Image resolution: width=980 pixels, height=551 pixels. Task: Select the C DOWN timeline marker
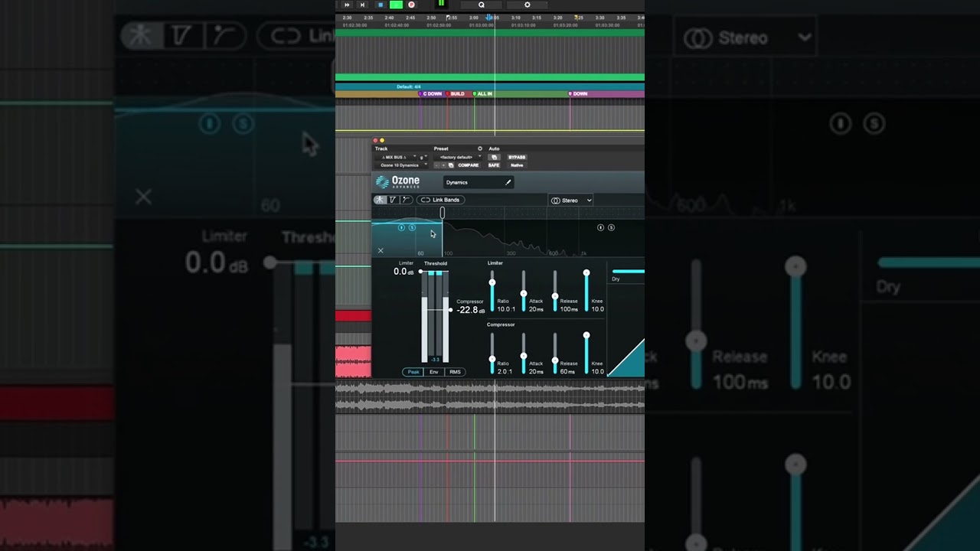(x=433, y=93)
